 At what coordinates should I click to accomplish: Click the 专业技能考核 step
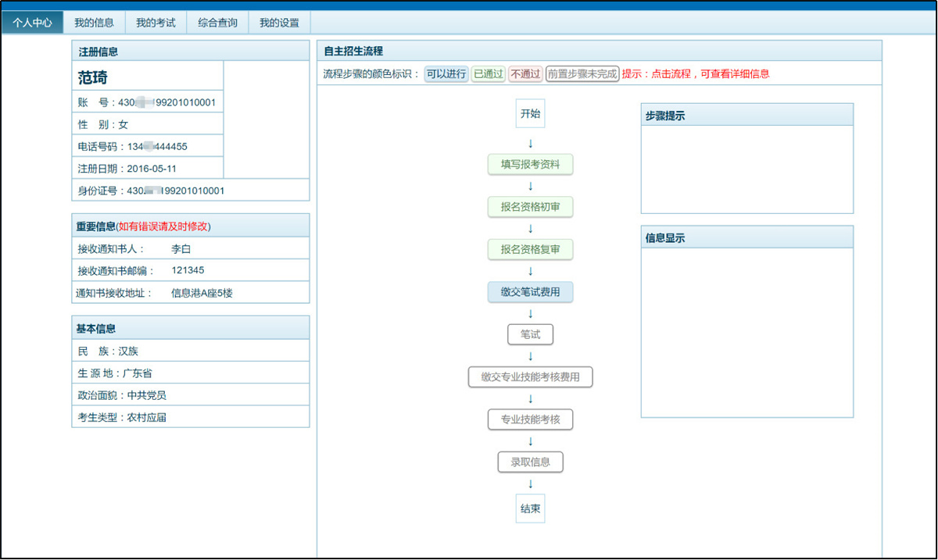point(530,419)
